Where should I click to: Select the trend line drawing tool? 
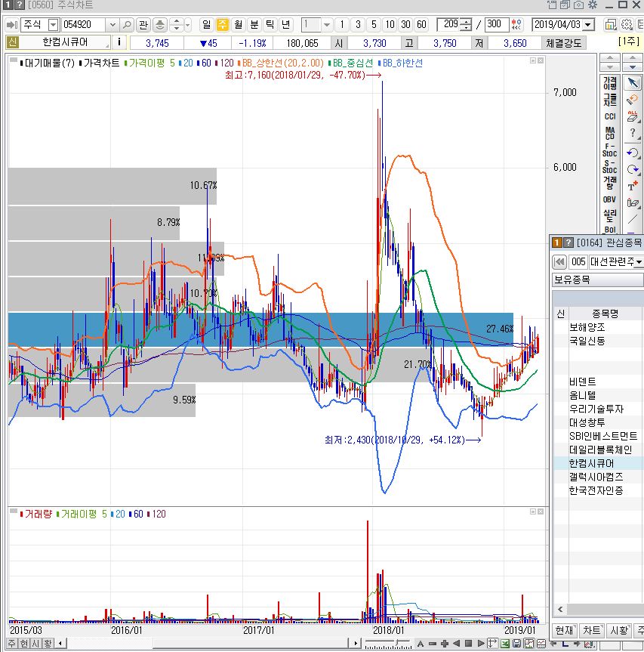pyautogui.click(x=633, y=219)
